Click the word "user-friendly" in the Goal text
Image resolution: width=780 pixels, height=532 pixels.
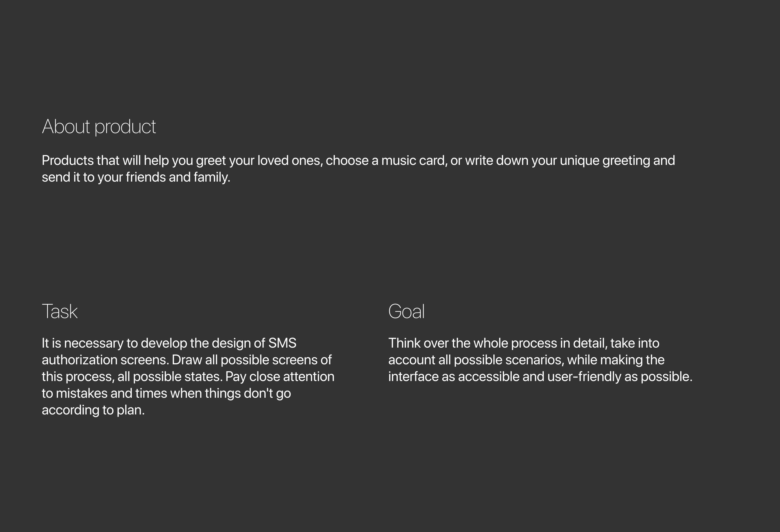[x=584, y=377]
